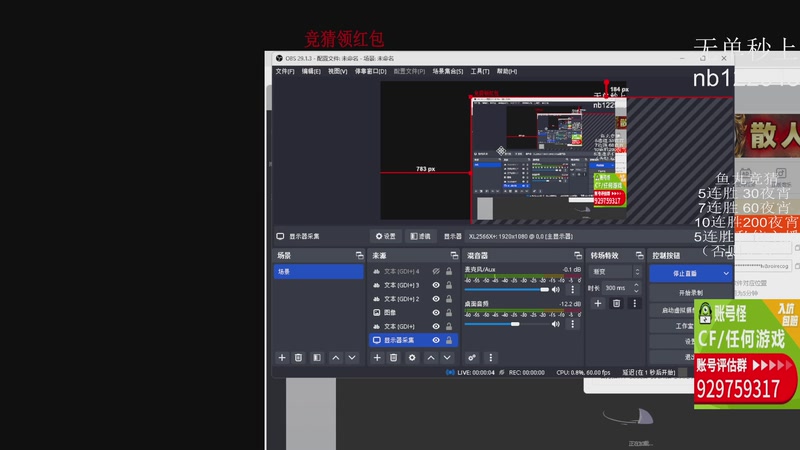Open scene filters icon in 场景 panel
The image size is (800, 450).
[317, 358]
